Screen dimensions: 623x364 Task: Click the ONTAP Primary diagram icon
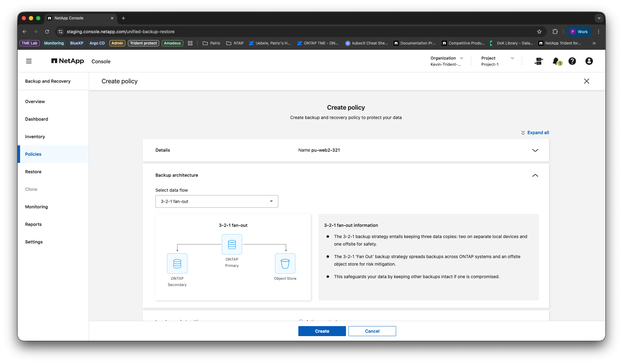click(232, 244)
